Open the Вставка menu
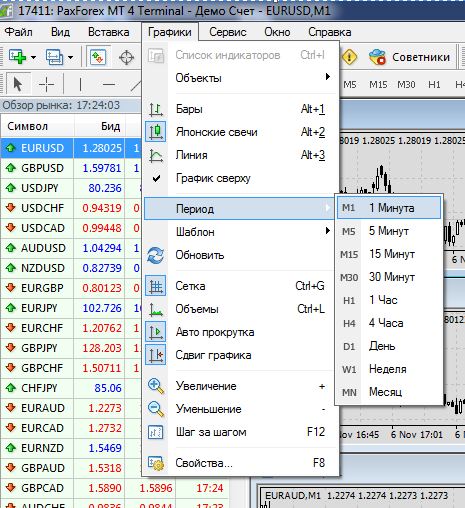The image size is (465, 508). point(109,32)
